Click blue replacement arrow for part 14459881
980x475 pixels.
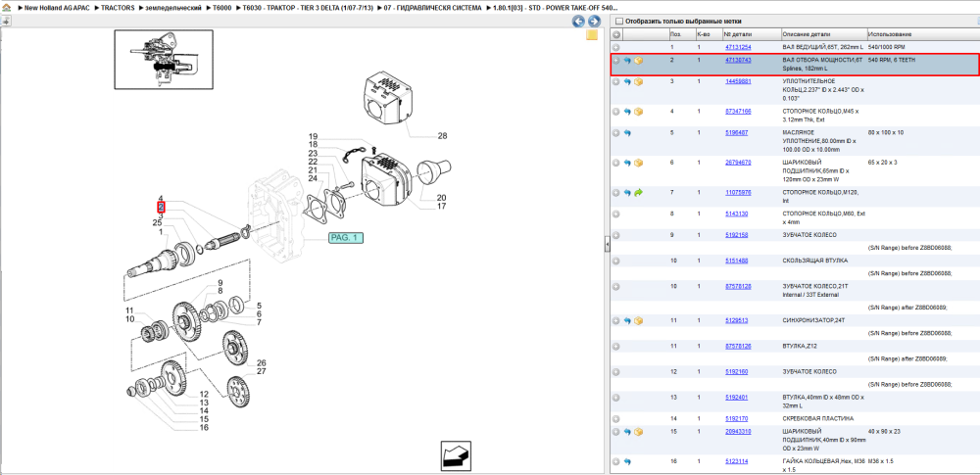tap(627, 81)
